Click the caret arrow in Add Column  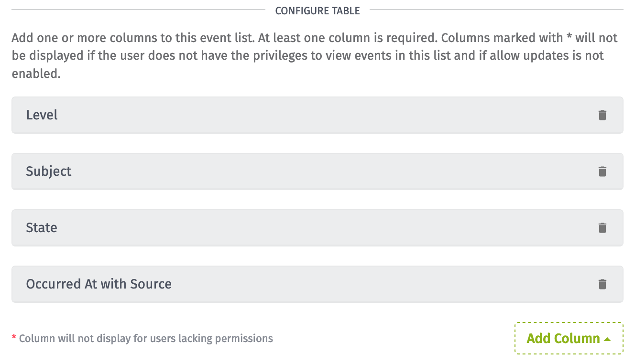click(607, 339)
